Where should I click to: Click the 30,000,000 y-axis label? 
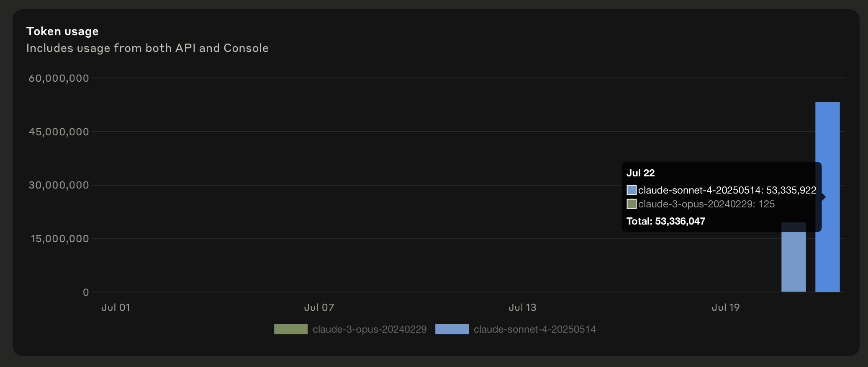coord(59,185)
